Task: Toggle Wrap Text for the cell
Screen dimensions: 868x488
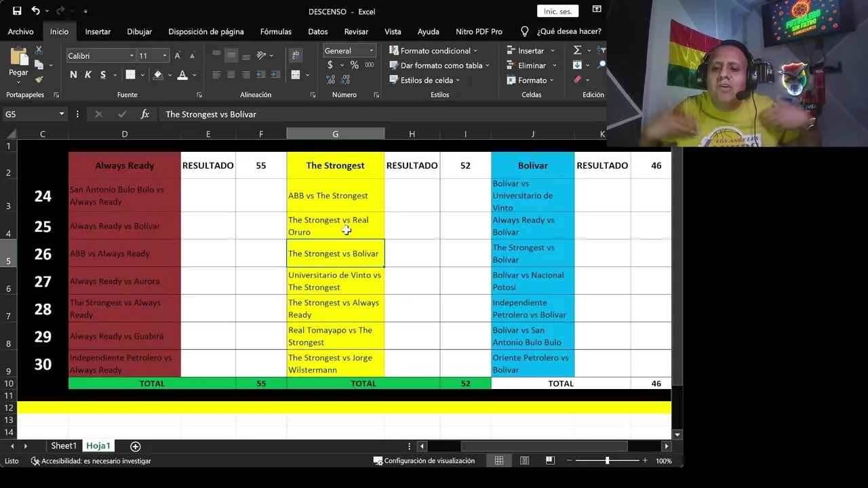Action: 296,55
